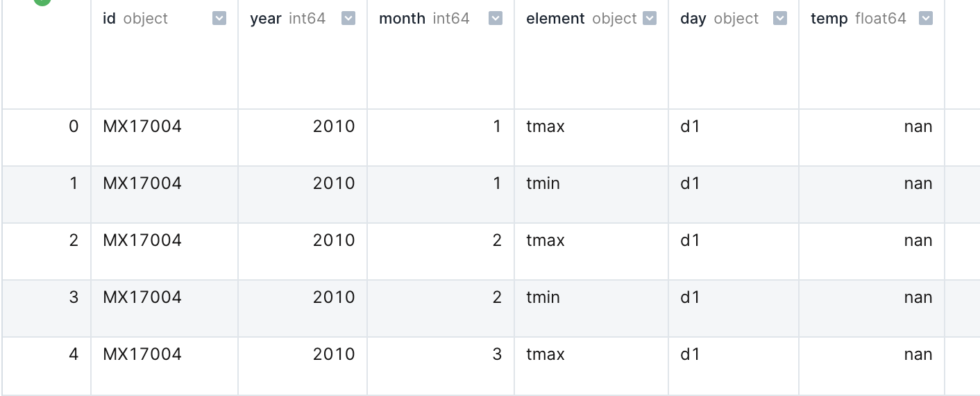
Task: Click the green status circle icon
Action: pos(42,1)
